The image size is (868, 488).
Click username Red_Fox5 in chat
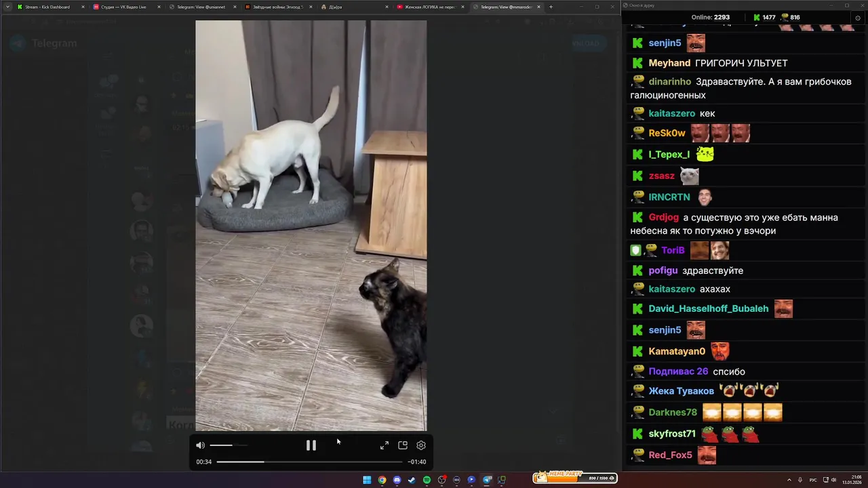(671, 455)
